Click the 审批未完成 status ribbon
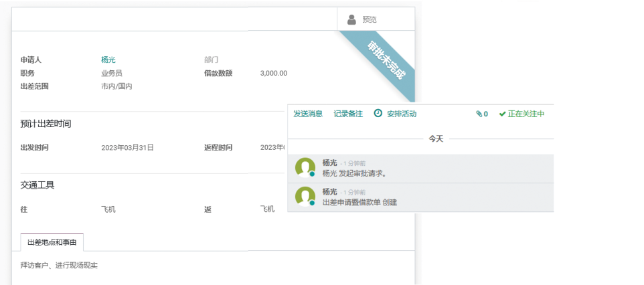Screen dimensions: 644x285 point(385,62)
